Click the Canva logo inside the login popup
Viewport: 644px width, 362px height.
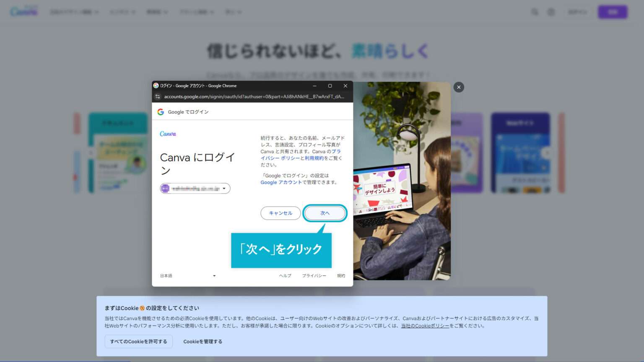pyautogui.click(x=168, y=133)
